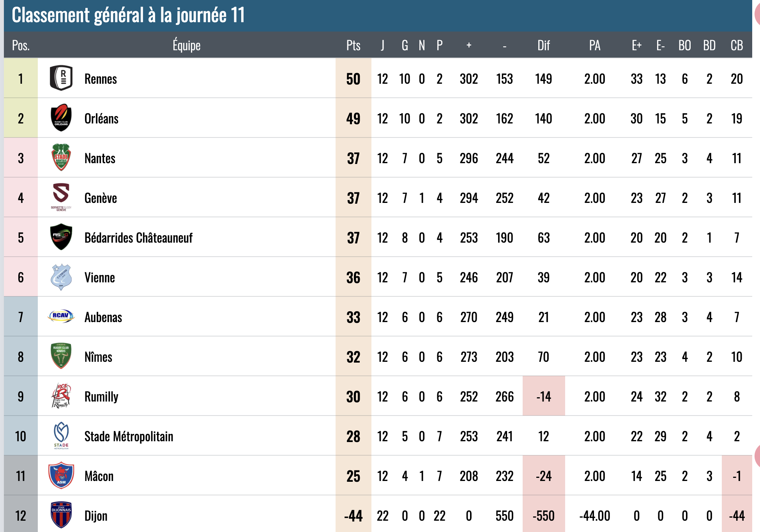Viewport: 760px width, 532px height.
Task: Click the Nîmes rugby club logo
Action: point(61,356)
